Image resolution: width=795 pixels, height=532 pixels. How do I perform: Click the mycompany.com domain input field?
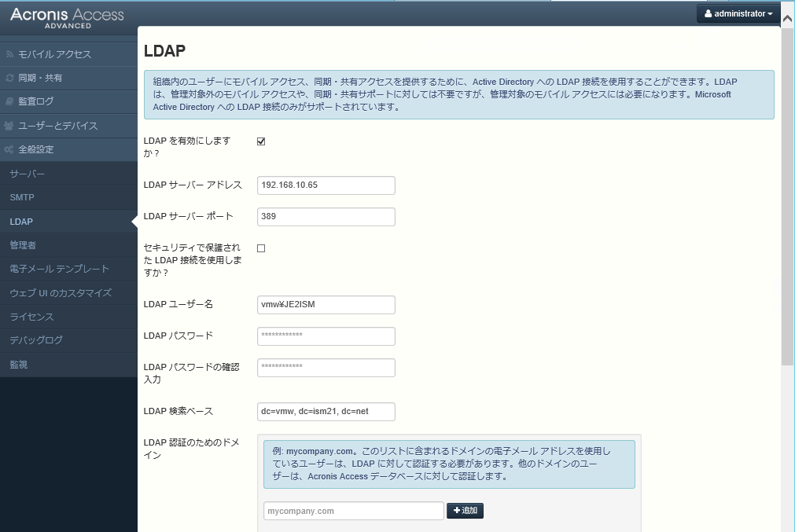[x=354, y=511]
